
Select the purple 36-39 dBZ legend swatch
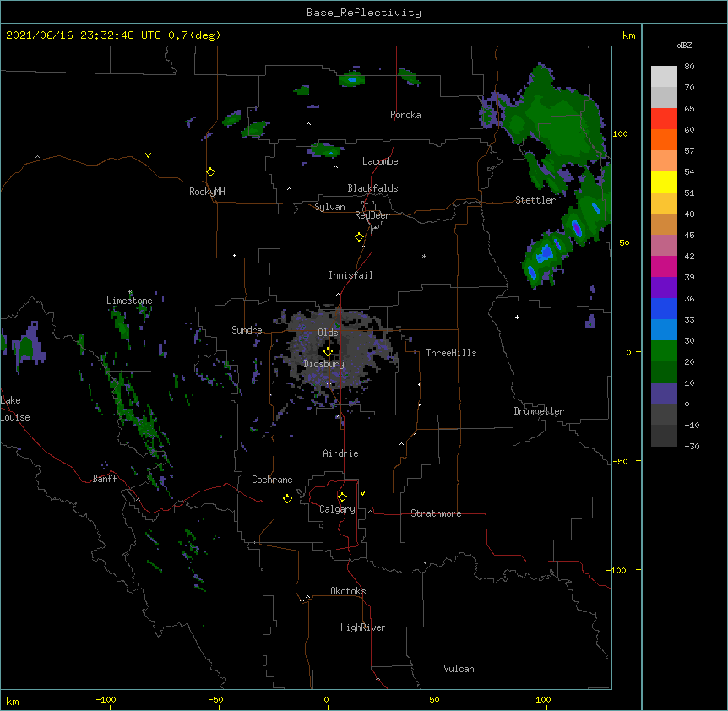tap(664, 287)
